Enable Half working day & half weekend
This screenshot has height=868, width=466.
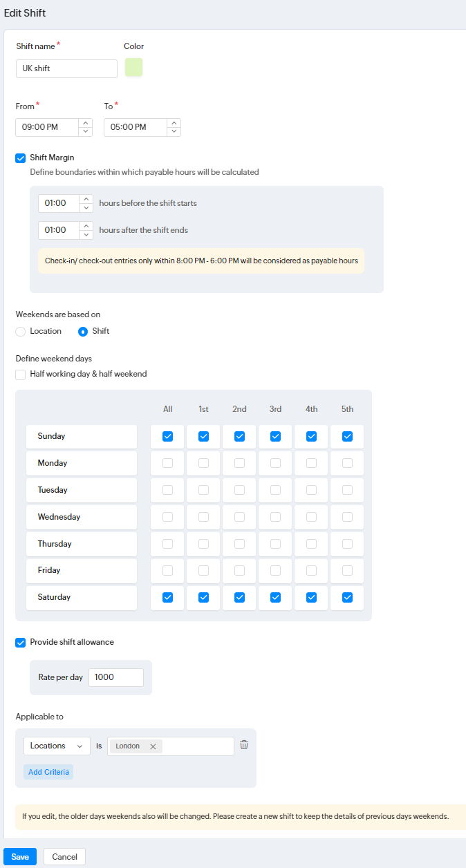pos(20,374)
